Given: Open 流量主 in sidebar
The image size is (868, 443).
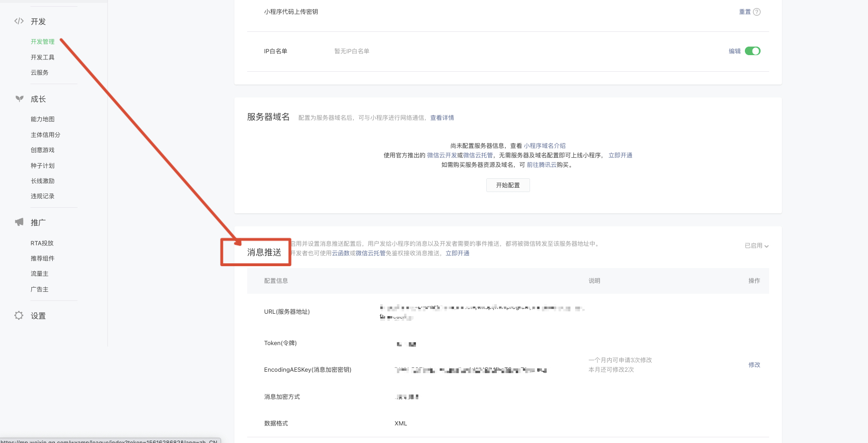Looking at the screenshot, I should pos(39,274).
